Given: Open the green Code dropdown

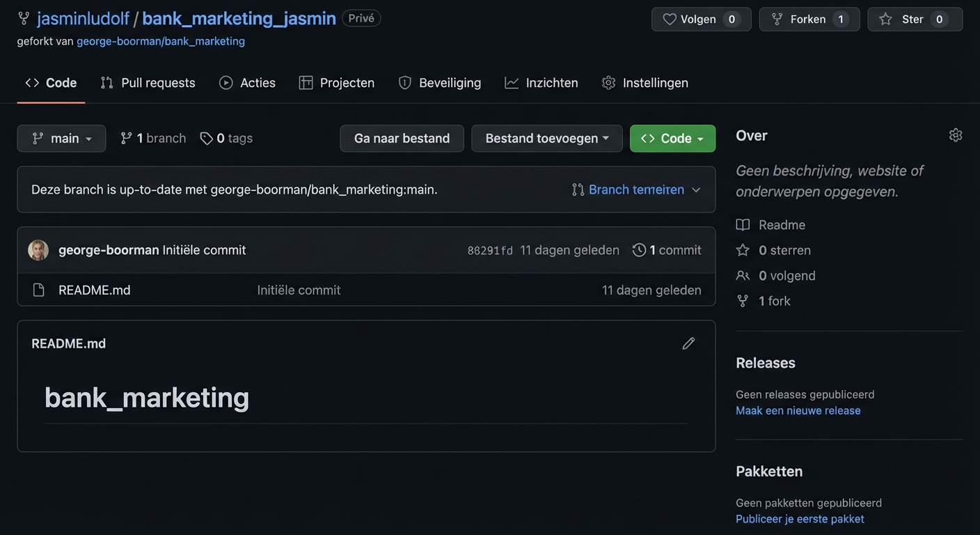Looking at the screenshot, I should coord(672,137).
